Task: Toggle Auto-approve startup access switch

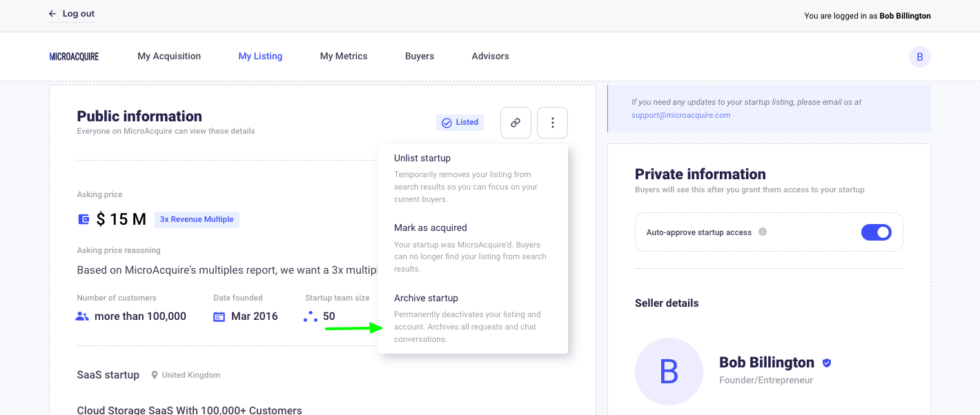Action: (x=876, y=232)
